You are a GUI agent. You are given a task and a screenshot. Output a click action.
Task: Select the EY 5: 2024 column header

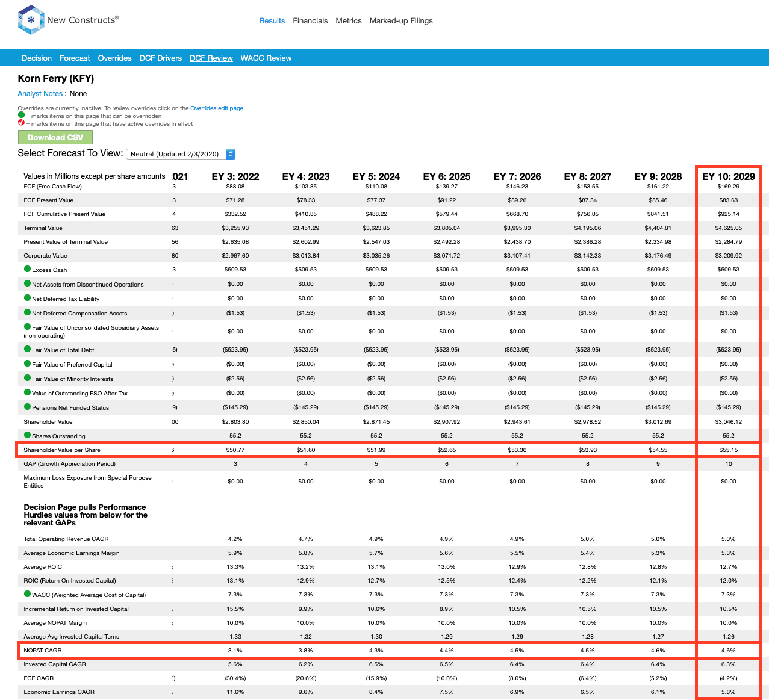pos(376,176)
